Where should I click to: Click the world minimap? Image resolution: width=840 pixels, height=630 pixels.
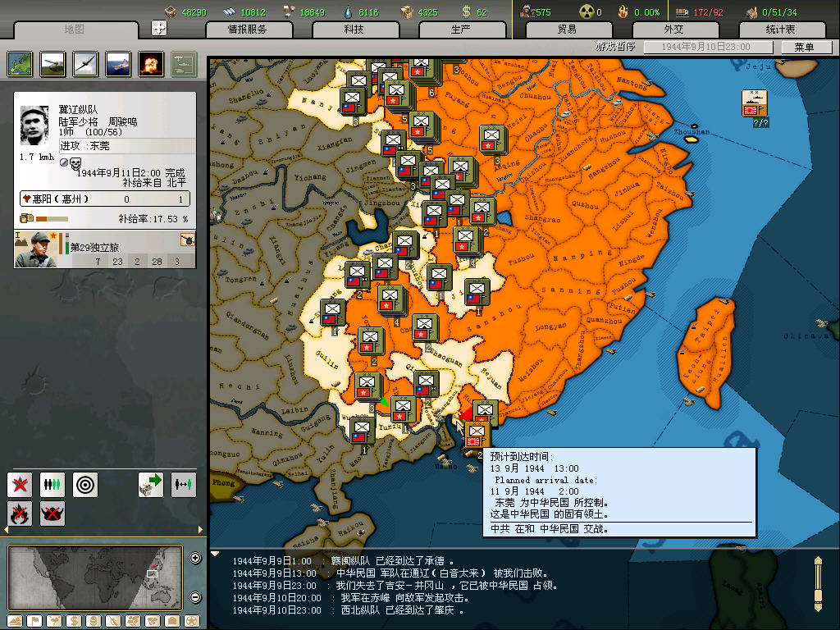coord(95,577)
